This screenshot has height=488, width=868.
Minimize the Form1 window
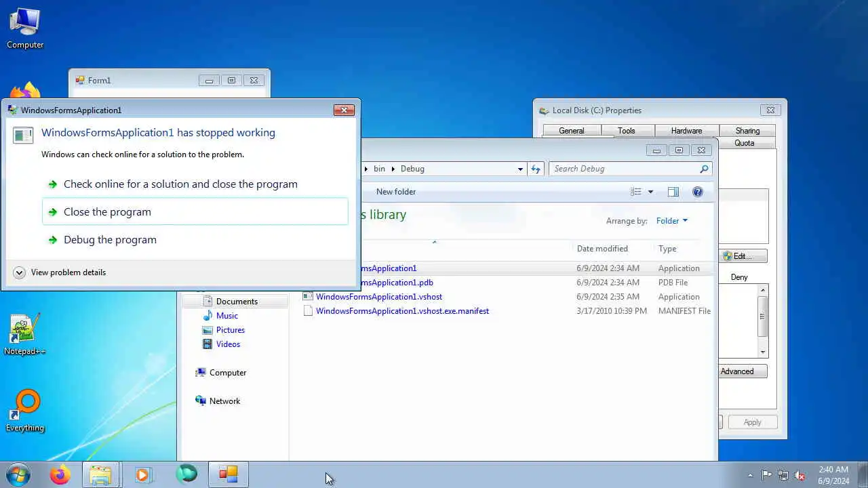[x=209, y=80]
